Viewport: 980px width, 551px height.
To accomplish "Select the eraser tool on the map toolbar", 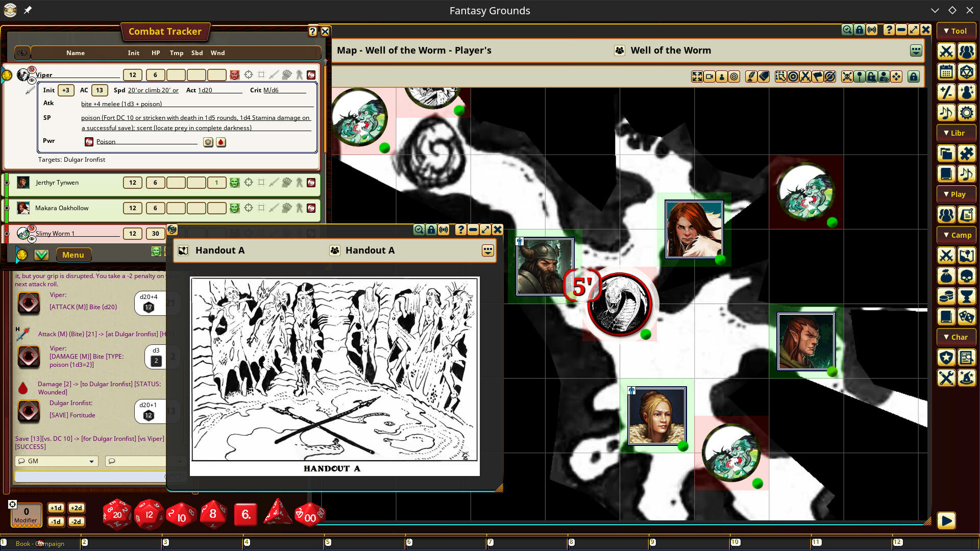I will [764, 77].
